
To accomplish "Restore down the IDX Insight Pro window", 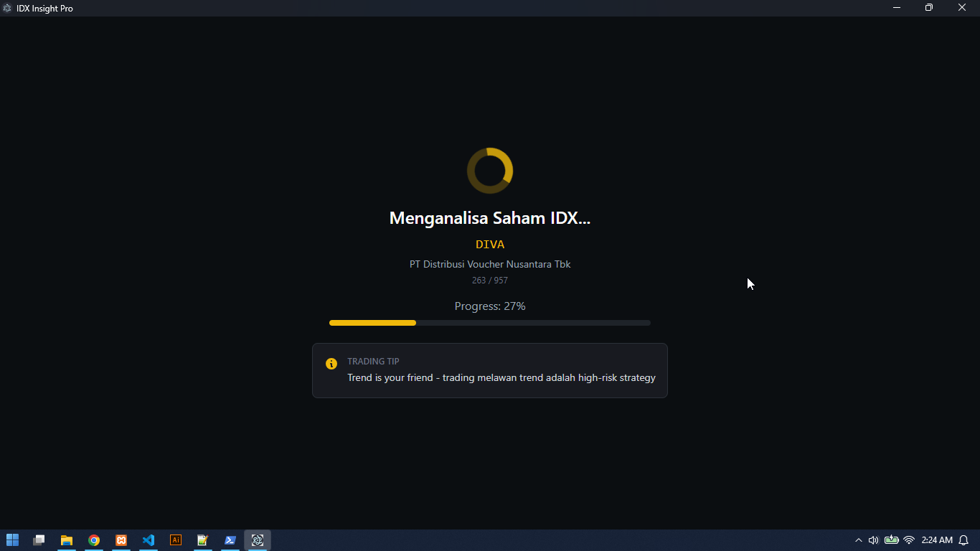I will [x=929, y=8].
